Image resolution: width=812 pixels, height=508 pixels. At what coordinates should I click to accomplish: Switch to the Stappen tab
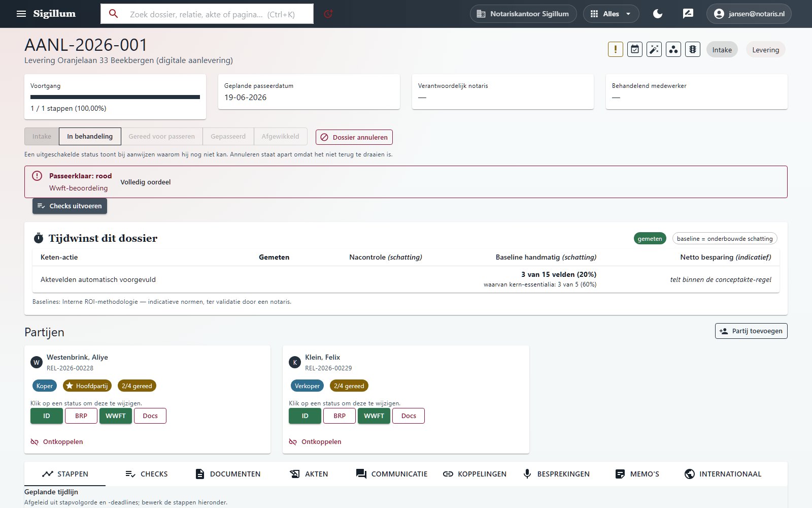[65, 474]
